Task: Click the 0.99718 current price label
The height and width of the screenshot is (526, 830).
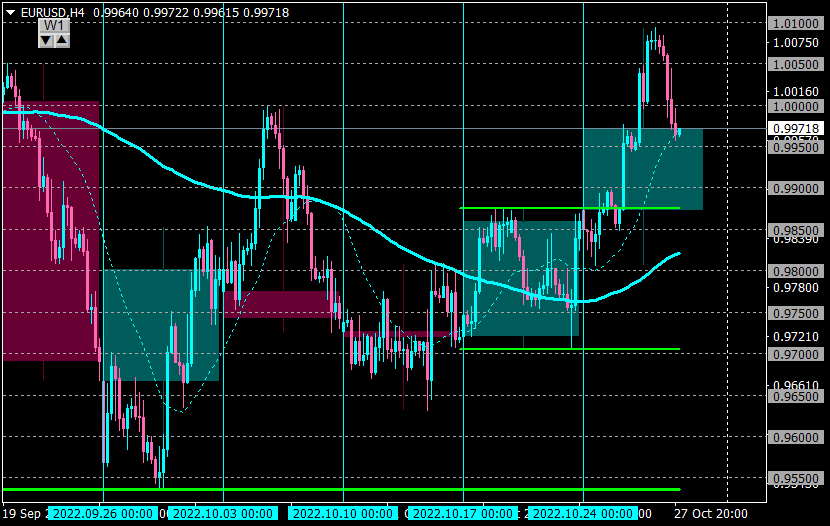Action: coord(796,129)
